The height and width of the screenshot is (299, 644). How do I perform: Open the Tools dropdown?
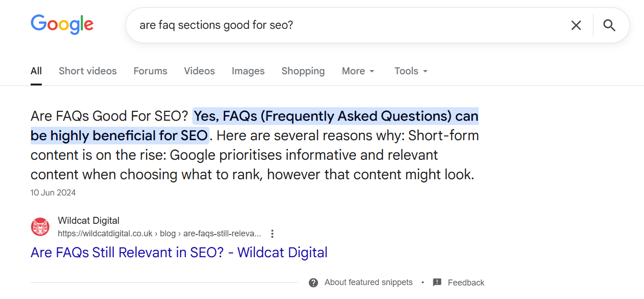(x=411, y=71)
